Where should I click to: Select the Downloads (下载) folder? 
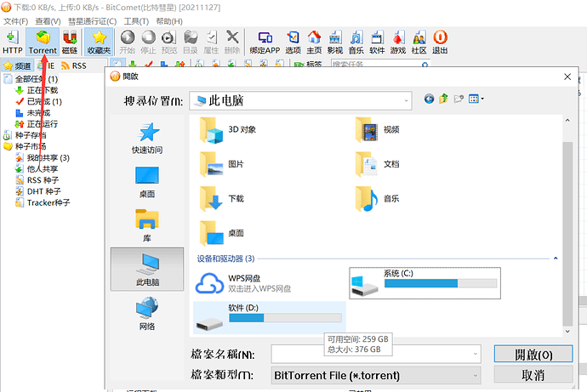point(222,199)
